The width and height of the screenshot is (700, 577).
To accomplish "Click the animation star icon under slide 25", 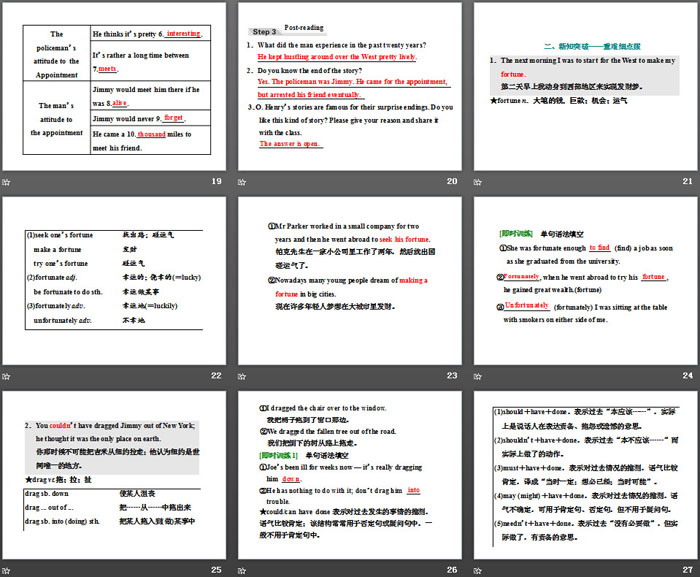I will 6,570.
